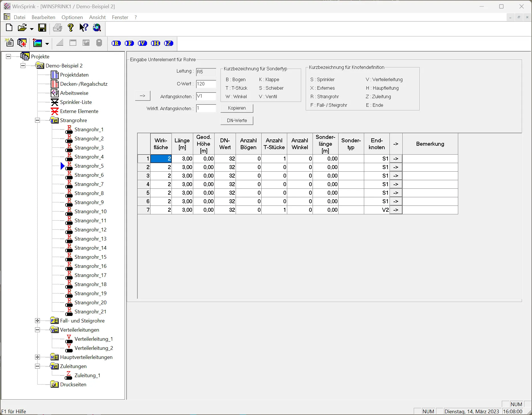The image size is (532, 415).
Task: Collapse the Strangrohre tree node
Action: pyautogui.click(x=37, y=120)
